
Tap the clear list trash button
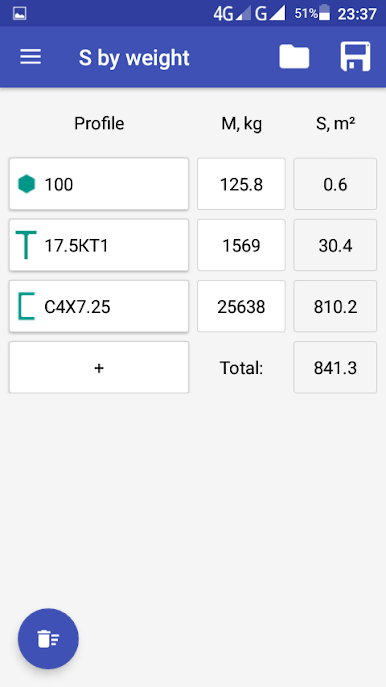coord(48,638)
